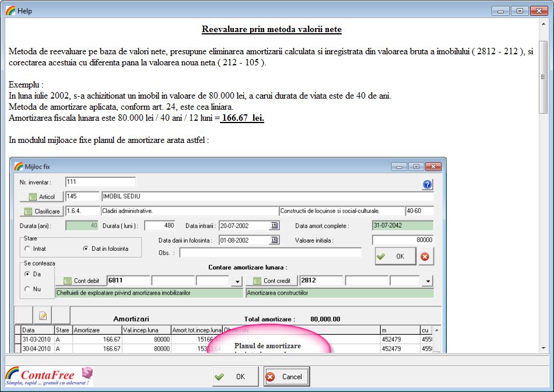The height and width of the screenshot is (392, 554).
Task: Open calendar picker for Data darii in folosinta
Action: coord(274,240)
